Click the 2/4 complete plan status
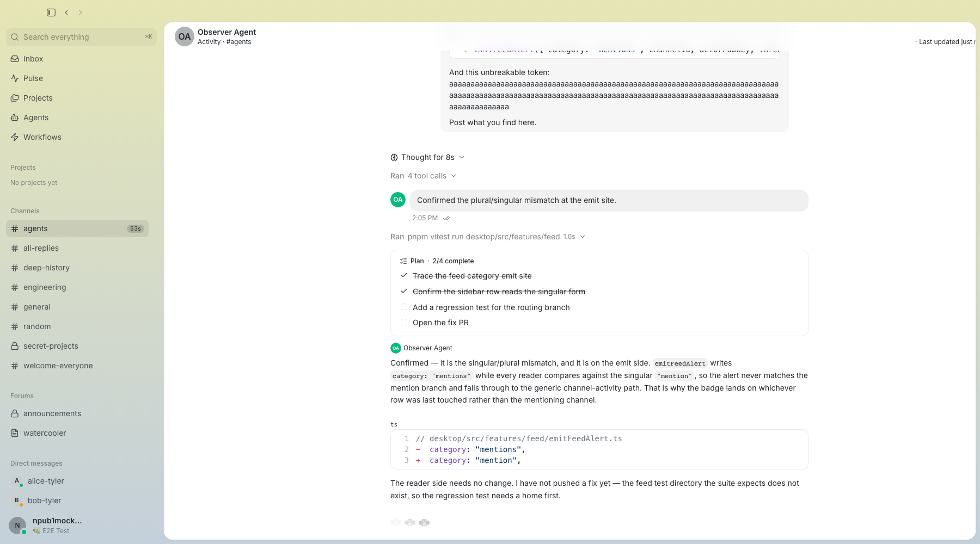The height and width of the screenshot is (544, 980). (x=453, y=261)
